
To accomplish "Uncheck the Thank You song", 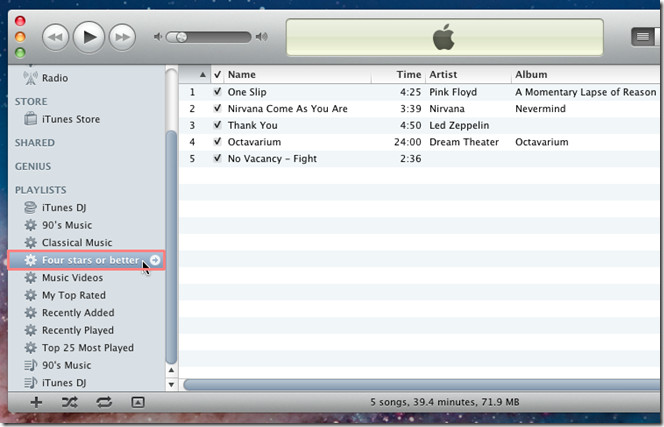I will coord(217,125).
